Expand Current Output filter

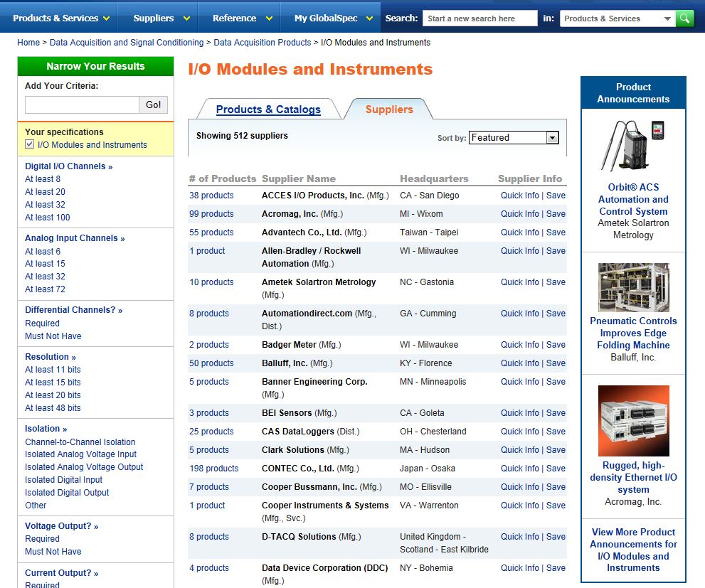[61, 573]
